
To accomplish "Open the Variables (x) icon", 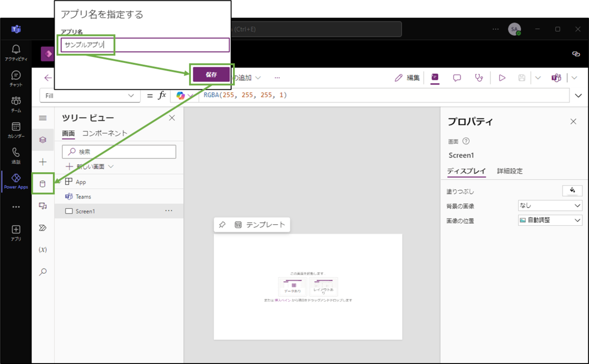I will (43, 250).
